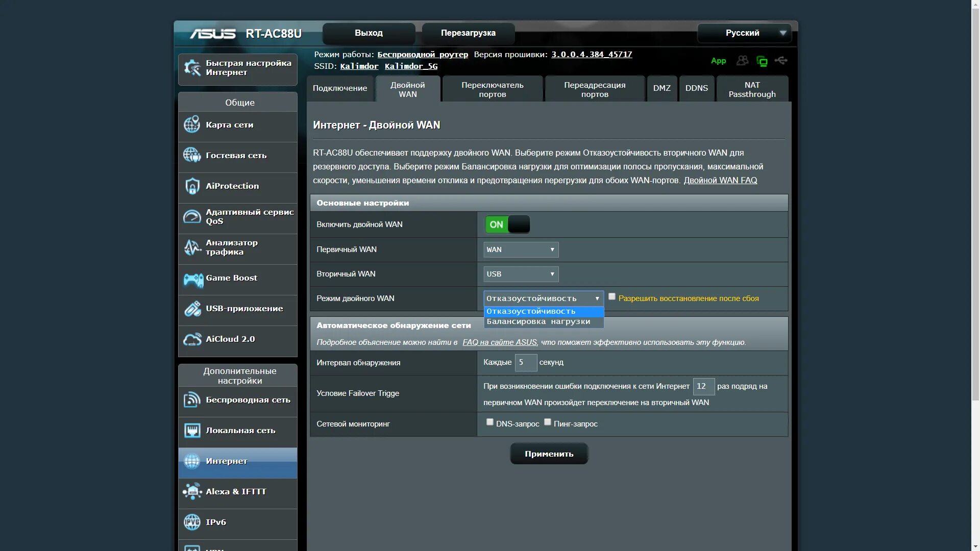The width and height of the screenshot is (980, 551).
Task: Open the USB-приложение icon
Action: tap(192, 309)
